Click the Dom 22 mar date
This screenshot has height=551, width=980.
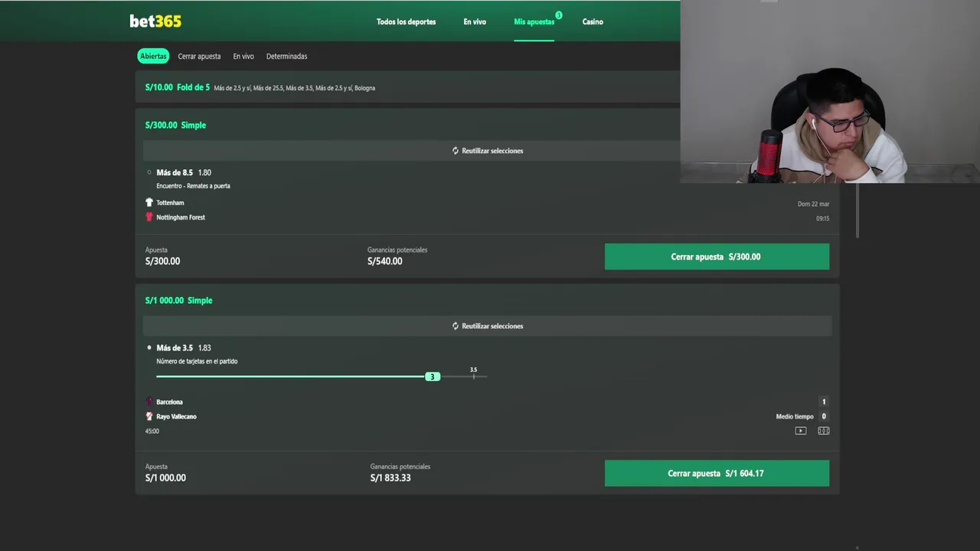click(813, 204)
